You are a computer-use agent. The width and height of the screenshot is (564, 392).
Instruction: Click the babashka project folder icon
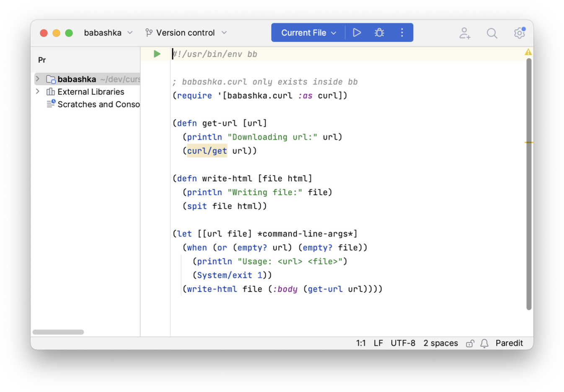coord(51,79)
